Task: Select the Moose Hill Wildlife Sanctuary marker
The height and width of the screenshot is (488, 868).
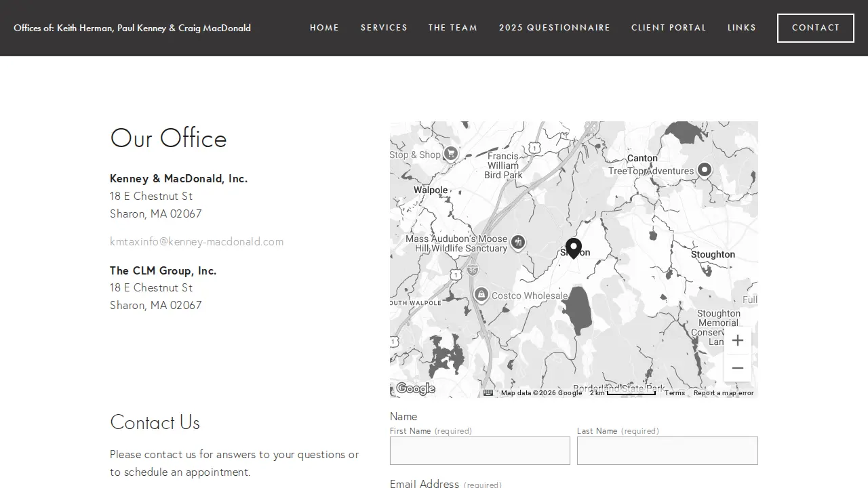Action: [518, 243]
